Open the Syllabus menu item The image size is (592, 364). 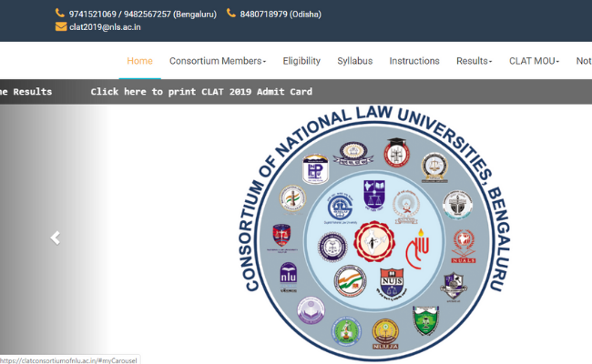[x=354, y=61]
